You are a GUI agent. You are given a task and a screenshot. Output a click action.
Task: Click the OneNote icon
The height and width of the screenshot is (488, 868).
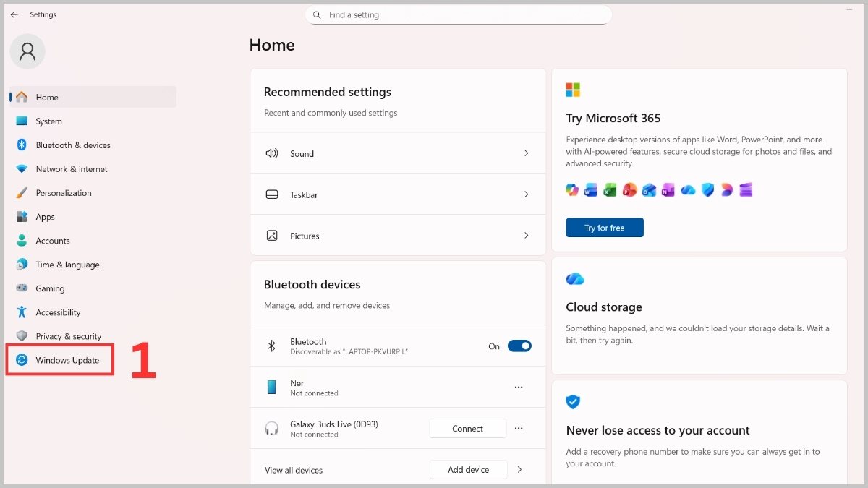(668, 189)
